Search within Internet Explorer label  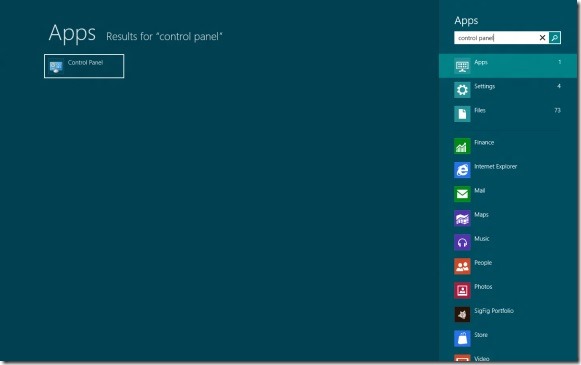click(496, 166)
